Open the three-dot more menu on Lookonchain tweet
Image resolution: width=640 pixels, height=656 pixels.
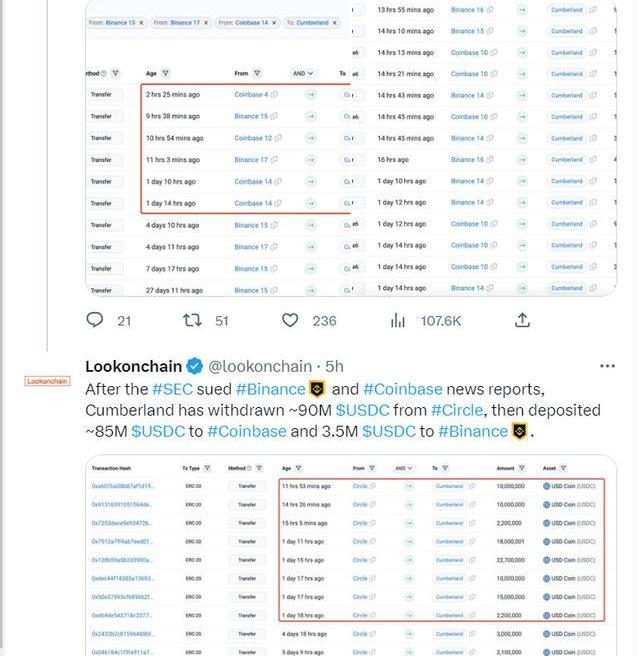(x=607, y=366)
